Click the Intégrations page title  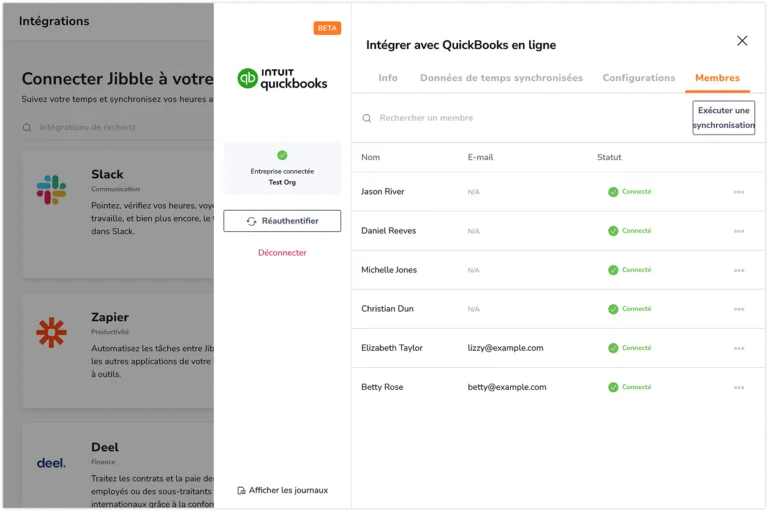(54, 21)
